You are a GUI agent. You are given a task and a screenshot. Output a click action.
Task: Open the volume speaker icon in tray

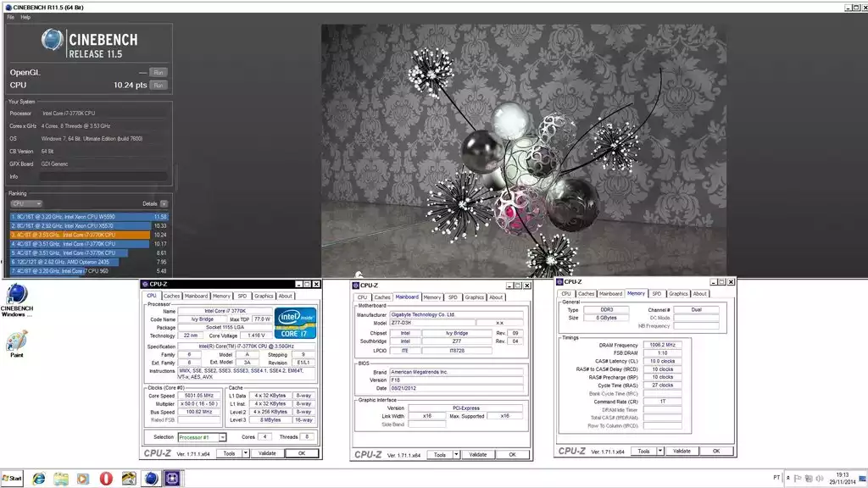[820, 478]
